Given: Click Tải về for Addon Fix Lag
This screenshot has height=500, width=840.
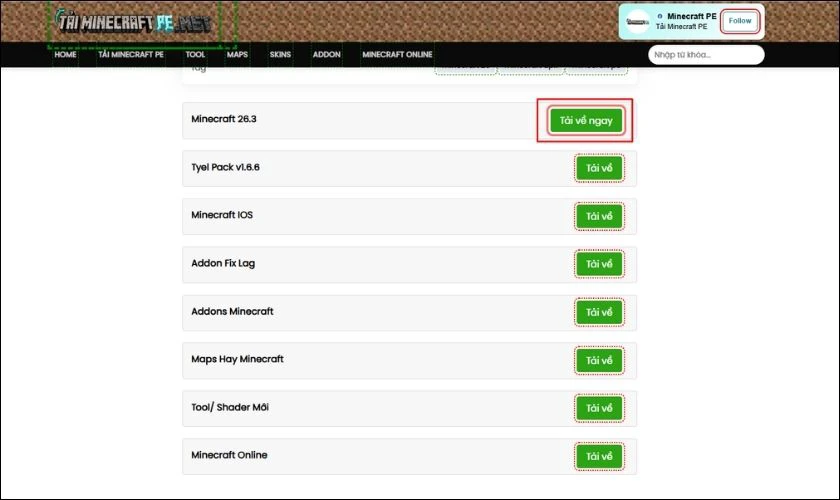Looking at the screenshot, I should coord(599,264).
